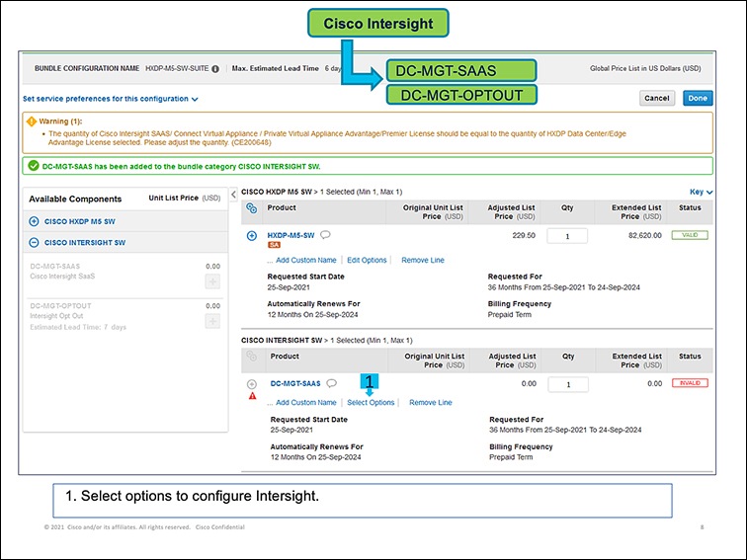Viewport: 747px width, 560px height.
Task: Collapse the Available Components panel arrow
Action: [x=233, y=195]
